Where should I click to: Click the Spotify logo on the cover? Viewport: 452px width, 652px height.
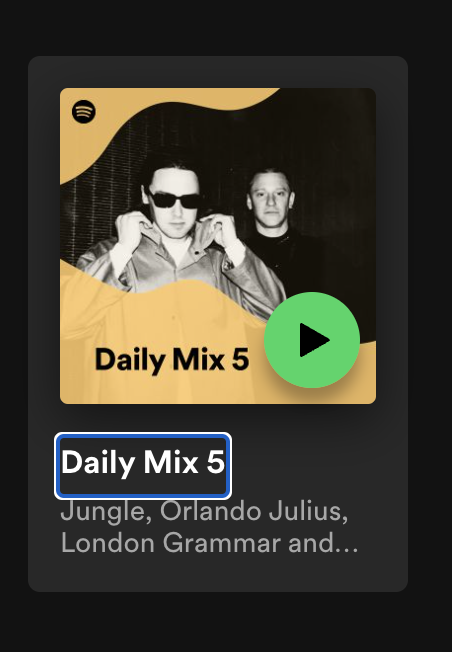(x=84, y=111)
